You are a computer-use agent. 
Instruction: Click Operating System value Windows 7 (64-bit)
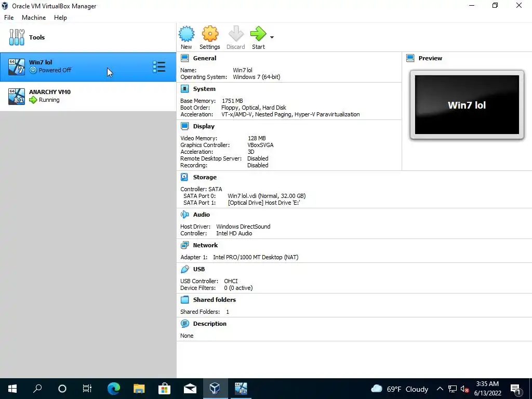pos(257,77)
